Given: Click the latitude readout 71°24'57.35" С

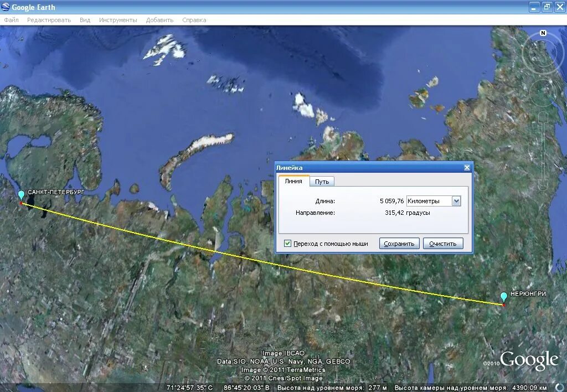Looking at the screenshot, I should click(189, 388).
